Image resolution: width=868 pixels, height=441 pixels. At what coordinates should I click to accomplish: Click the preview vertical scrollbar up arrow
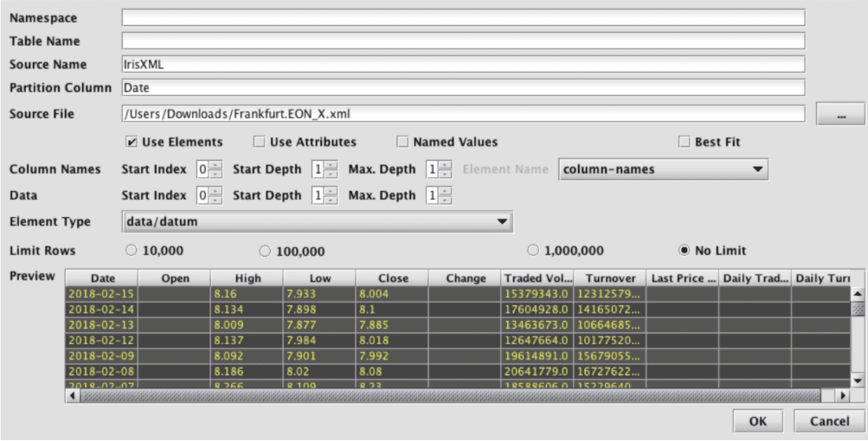point(858,295)
